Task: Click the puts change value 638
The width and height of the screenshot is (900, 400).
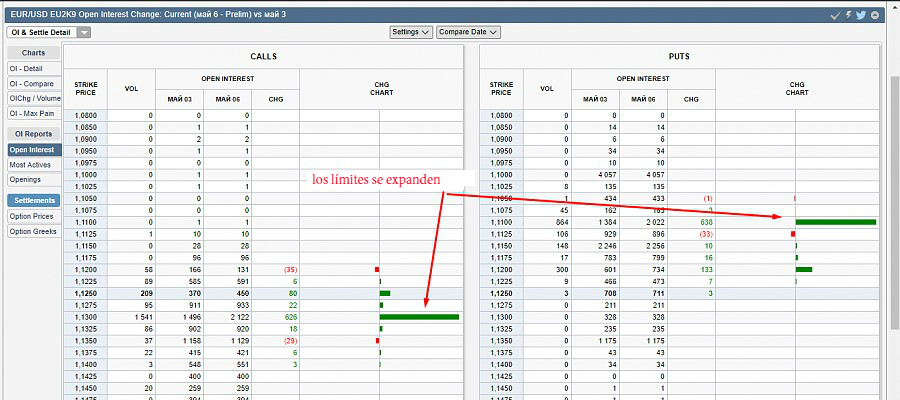Action: (705, 222)
